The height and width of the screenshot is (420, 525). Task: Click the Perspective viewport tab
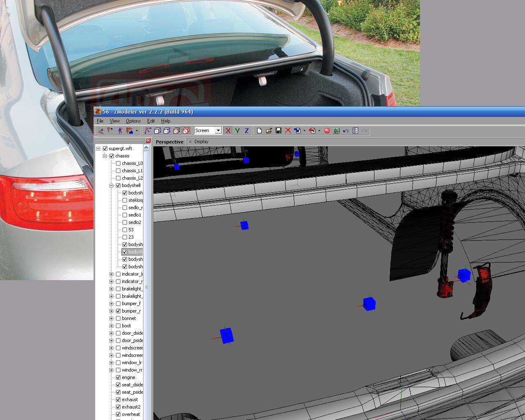point(169,142)
